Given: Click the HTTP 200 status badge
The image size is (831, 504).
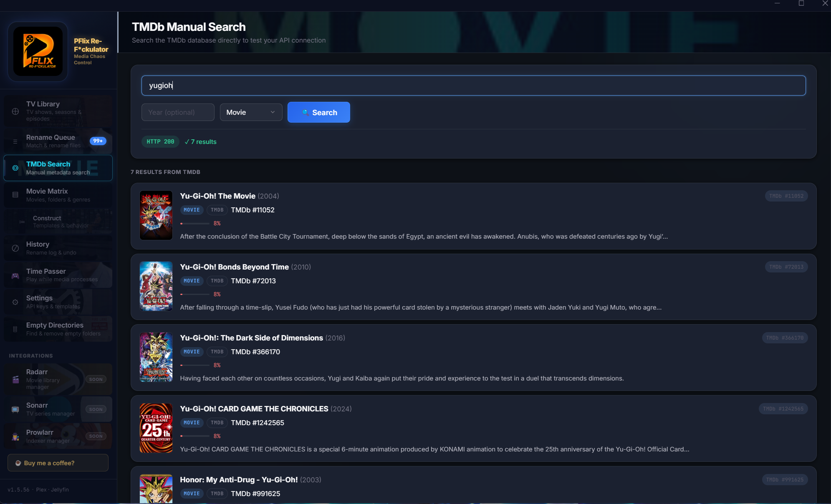Looking at the screenshot, I should 161,142.
